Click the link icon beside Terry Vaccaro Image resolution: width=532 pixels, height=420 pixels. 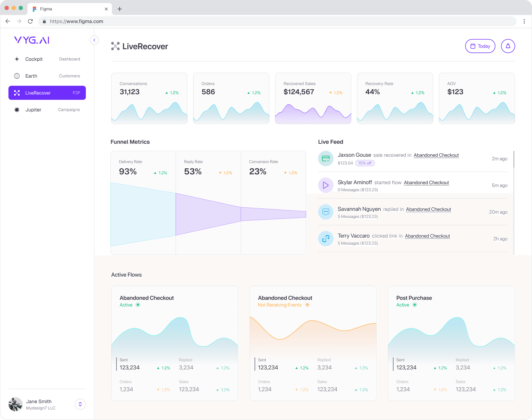325,239
